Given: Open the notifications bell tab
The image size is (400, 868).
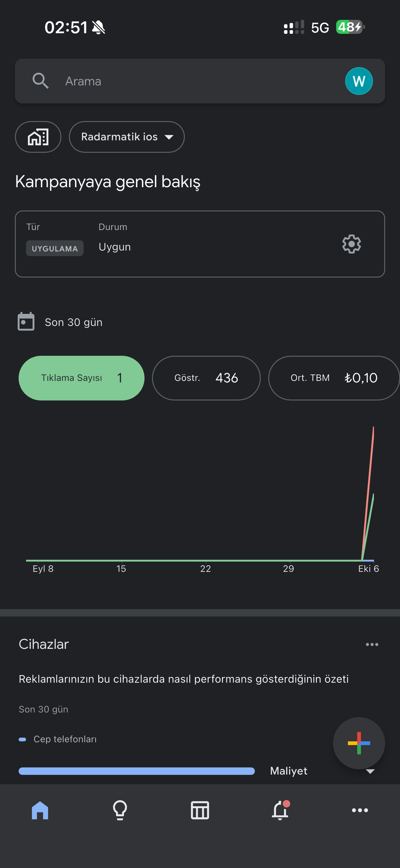Looking at the screenshot, I should (280, 810).
